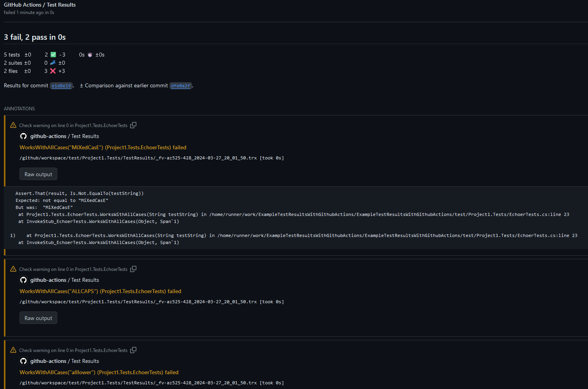588x389 pixels.
Task: Click the Check warning on line 0 text of the third annotation
Action: coord(73,350)
